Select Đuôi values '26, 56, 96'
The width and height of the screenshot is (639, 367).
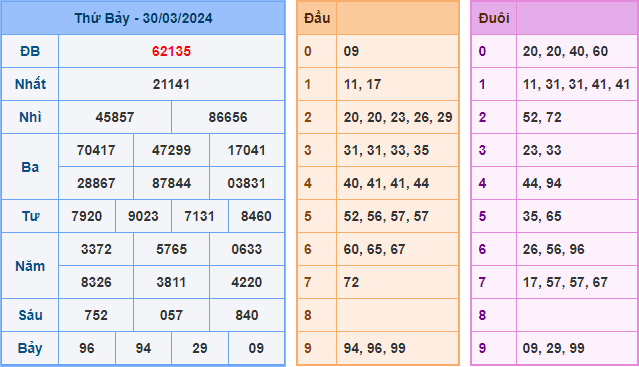click(x=553, y=249)
